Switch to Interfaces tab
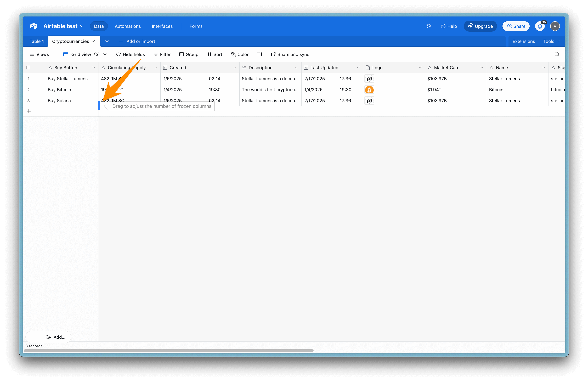The width and height of the screenshot is (588, 382). (162, 26)
